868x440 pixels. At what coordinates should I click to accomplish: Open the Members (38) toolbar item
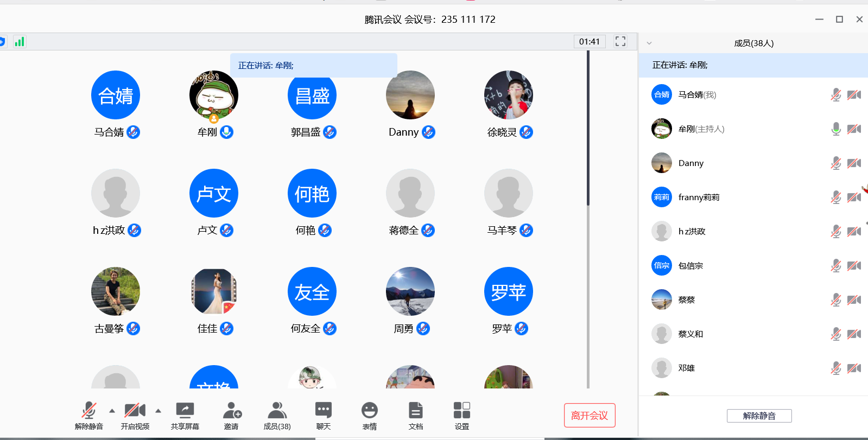[x=277, y=411]
